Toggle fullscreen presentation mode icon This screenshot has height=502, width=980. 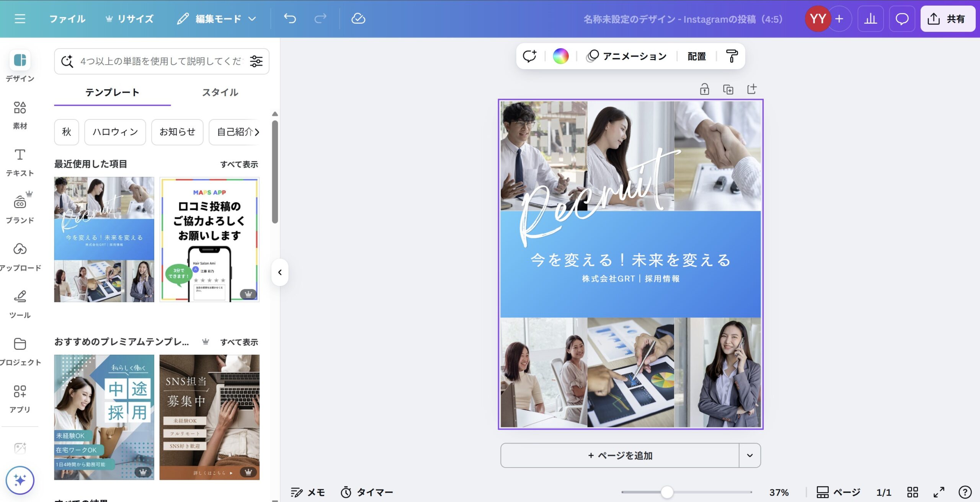tap(939, 492)
